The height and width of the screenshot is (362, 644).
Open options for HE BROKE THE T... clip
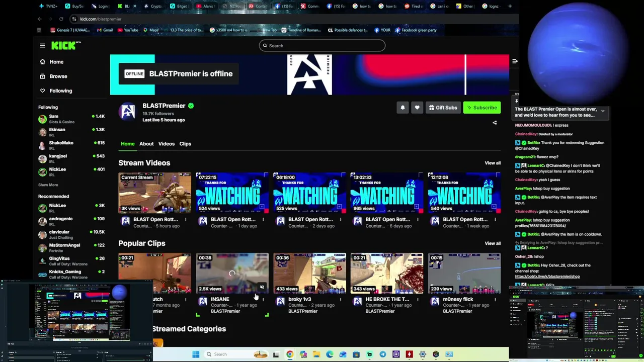pyautogui.click(x=418, y=300)
